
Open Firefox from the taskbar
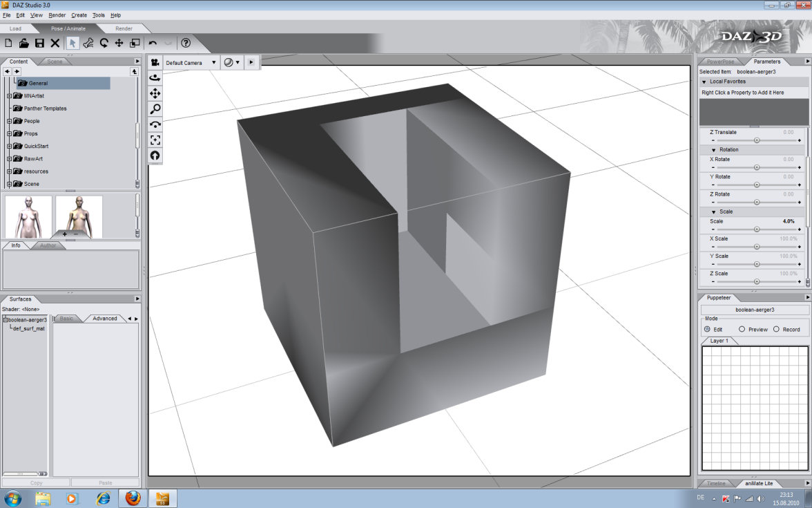click(133, 499)
